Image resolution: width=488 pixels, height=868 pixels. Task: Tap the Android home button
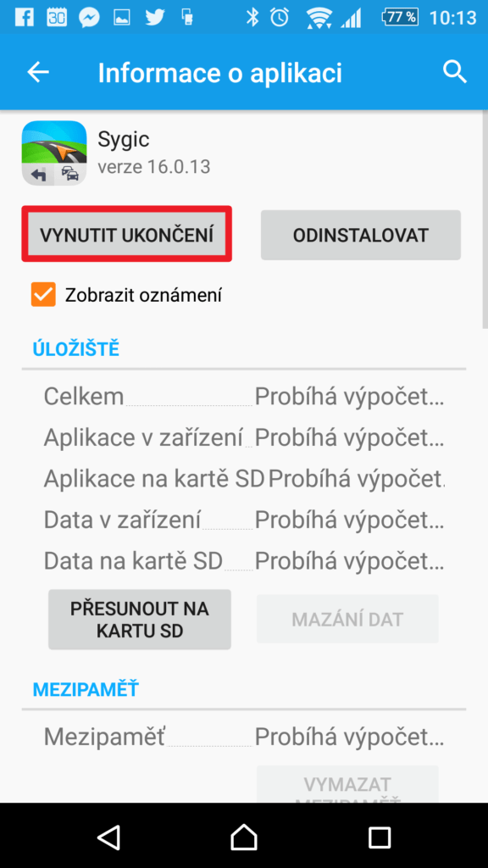point(244,837)
